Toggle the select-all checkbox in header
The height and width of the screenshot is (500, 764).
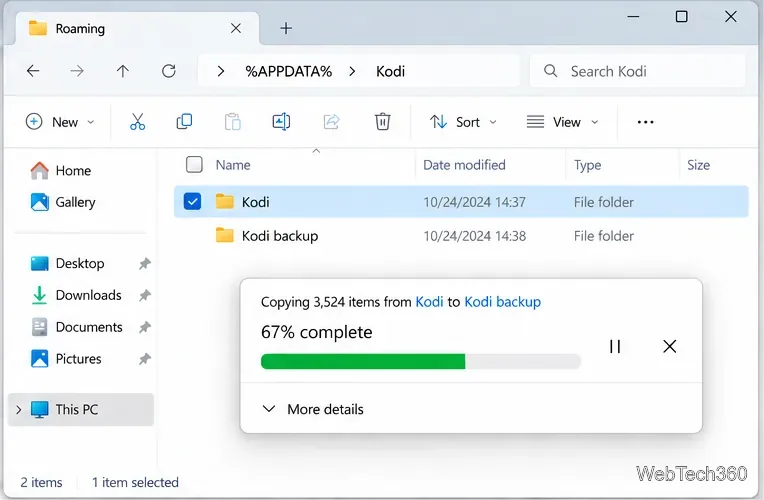(194, 165)
